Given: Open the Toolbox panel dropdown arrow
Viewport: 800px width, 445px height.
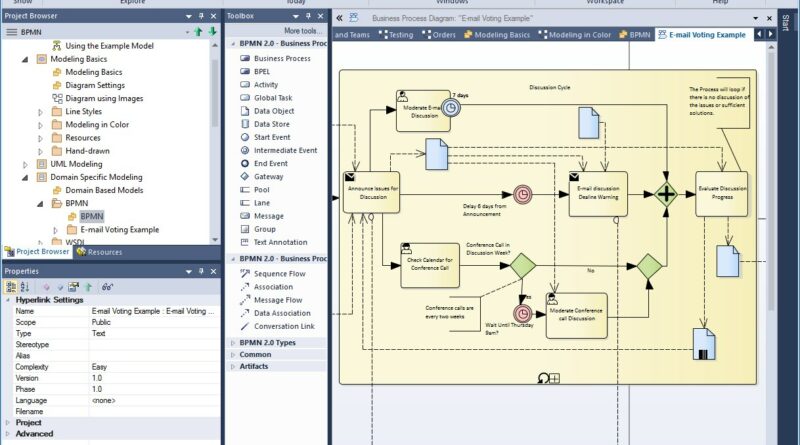Looking at the screenshot, I should (295, 16).
